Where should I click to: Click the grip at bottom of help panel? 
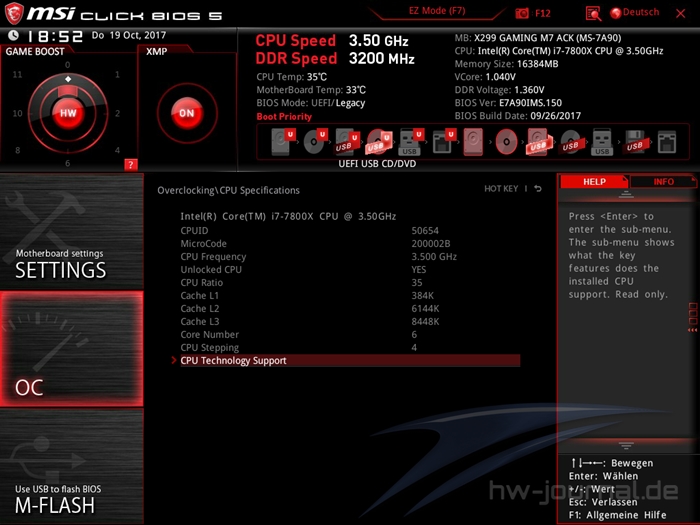[x=626, y=446]
